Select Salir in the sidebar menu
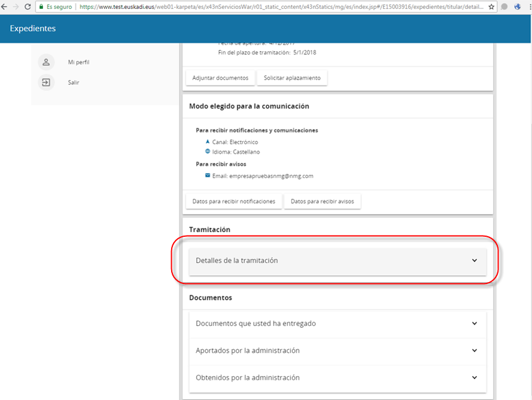The height and width of the screenshot is (400, 532). tap(73, 83)
